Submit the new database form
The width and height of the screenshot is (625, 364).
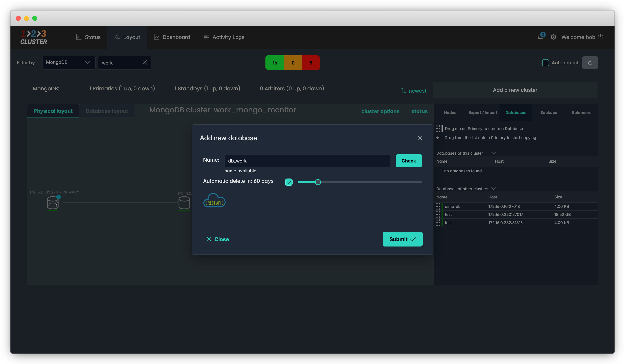coord(402,239)
